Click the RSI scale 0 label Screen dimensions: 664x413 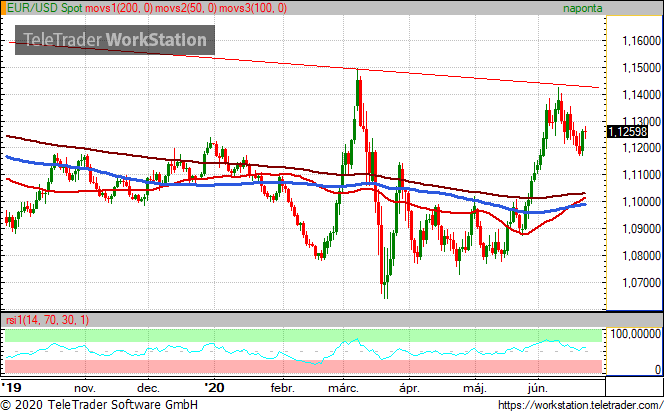[x=658, y=370]
